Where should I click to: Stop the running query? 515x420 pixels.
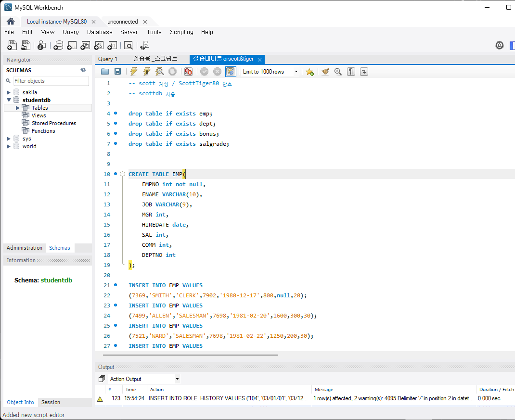(x=172, y=71)
